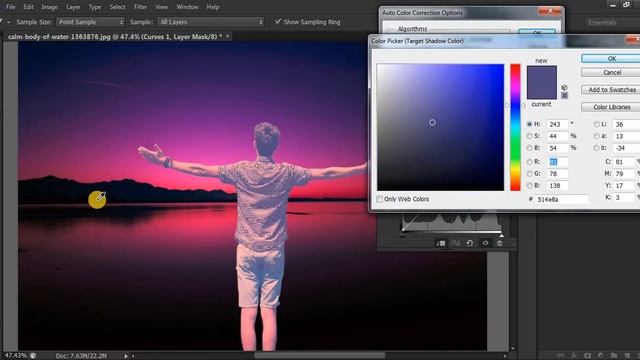Click the view previous state icon
This screenshot has width=640, height=360.
point(455,243)
